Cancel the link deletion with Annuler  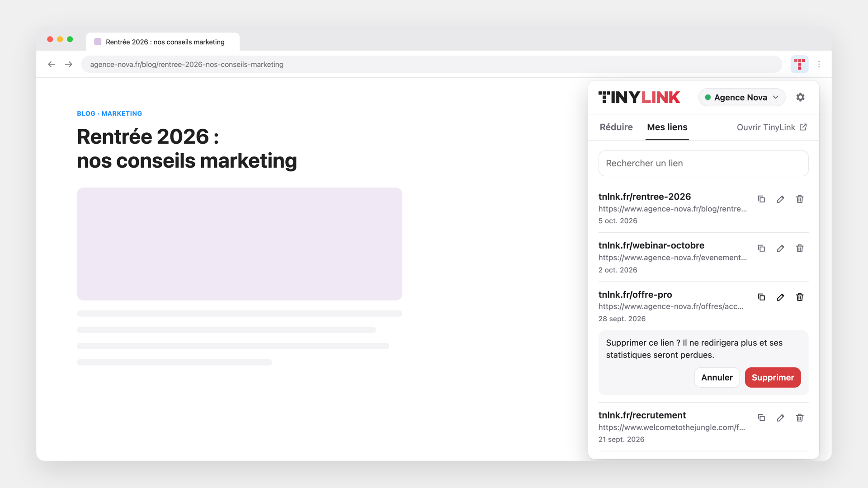point(717,377)
